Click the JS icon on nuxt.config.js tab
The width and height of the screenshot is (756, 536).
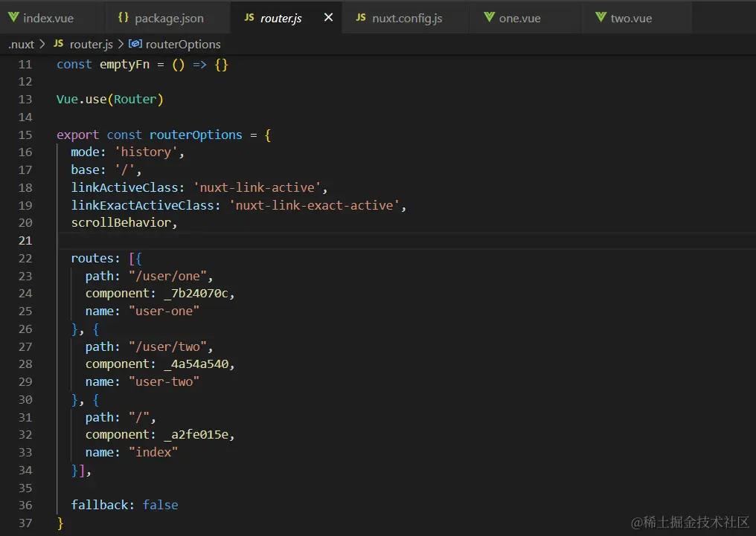(x=361, y=17)
